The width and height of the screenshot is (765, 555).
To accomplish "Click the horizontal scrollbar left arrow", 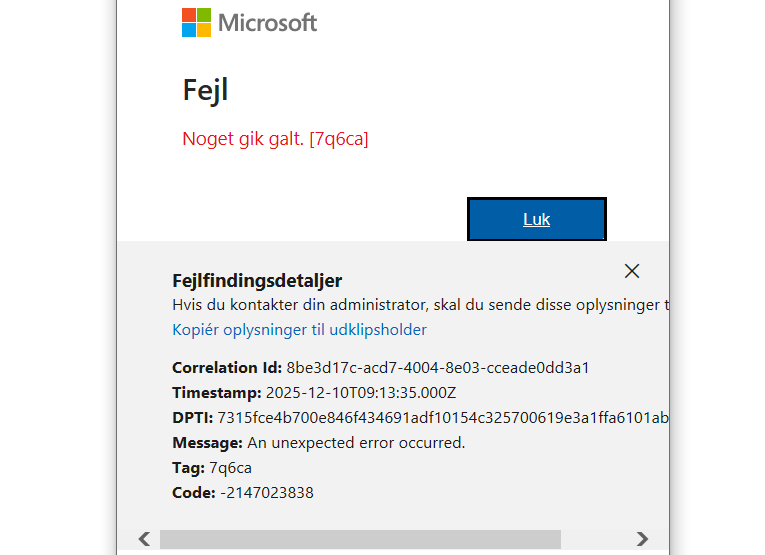I will (x=144, y=539).
